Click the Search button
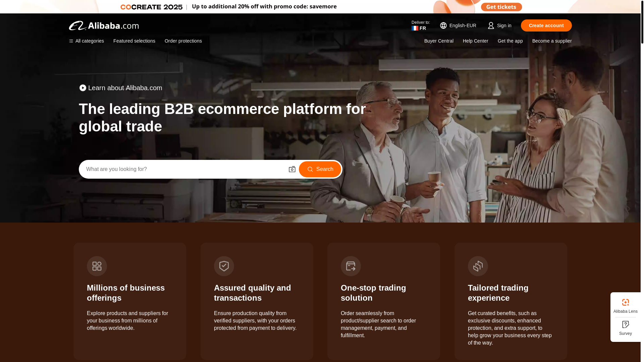Viewport: 644px width, 362px height. [x=320, y=169]
